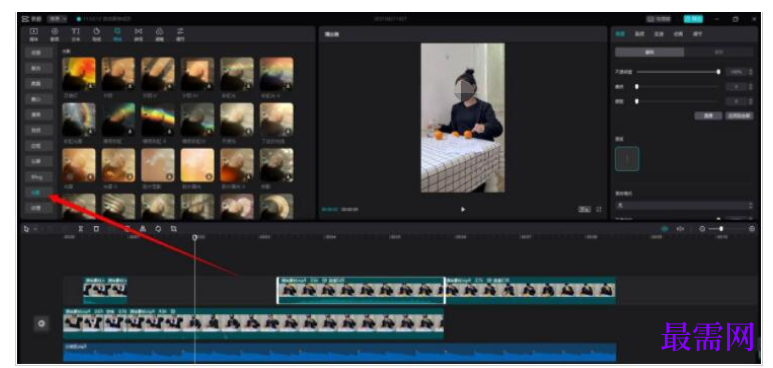Select the crop tool in timeline toolbar
Screen dimensions: 773x368
pos(174,229)
